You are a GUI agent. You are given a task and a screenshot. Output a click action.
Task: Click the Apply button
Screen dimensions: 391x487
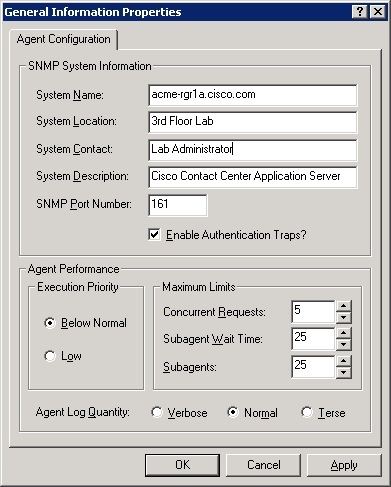tap(344, 465)
